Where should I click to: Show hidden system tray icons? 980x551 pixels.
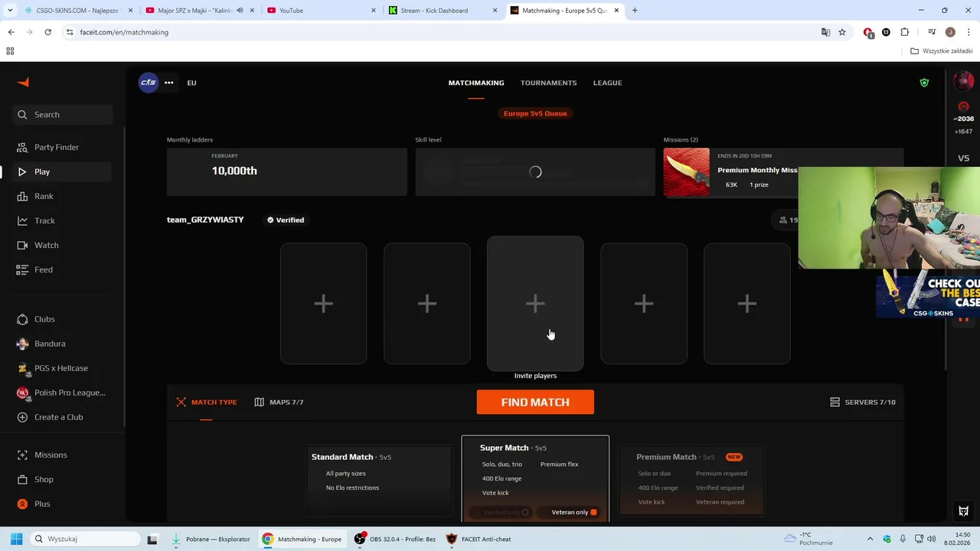click(871, 539)
